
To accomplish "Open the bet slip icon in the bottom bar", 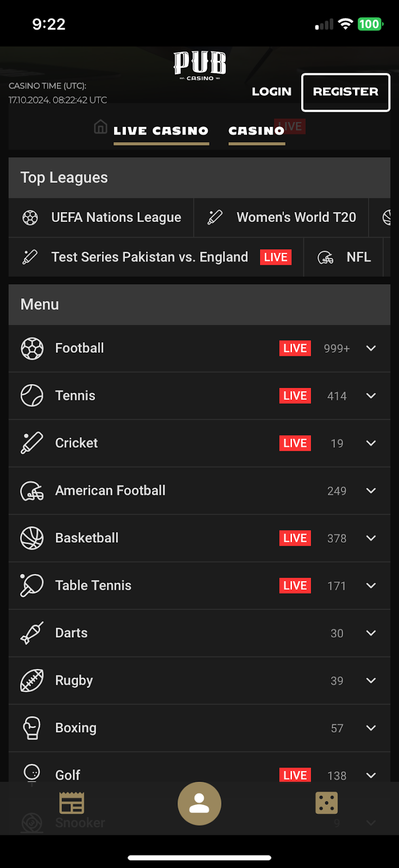I will coord(72,803).
